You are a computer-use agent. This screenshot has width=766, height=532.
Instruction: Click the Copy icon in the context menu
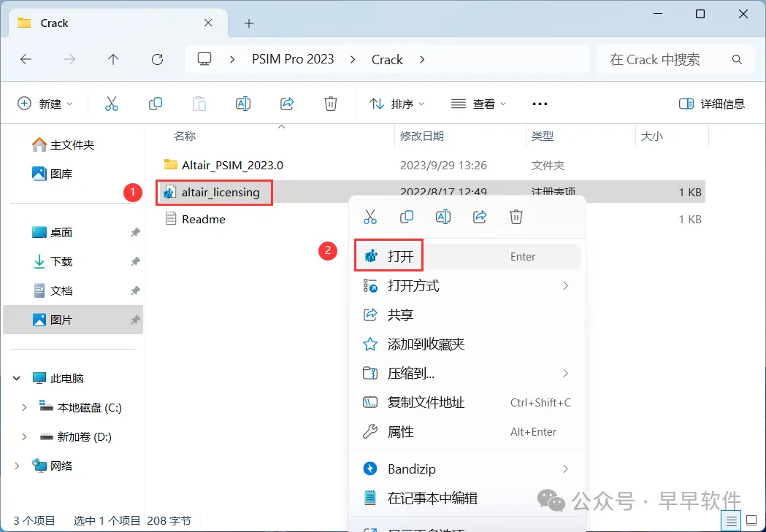click(x=407, y=217)
